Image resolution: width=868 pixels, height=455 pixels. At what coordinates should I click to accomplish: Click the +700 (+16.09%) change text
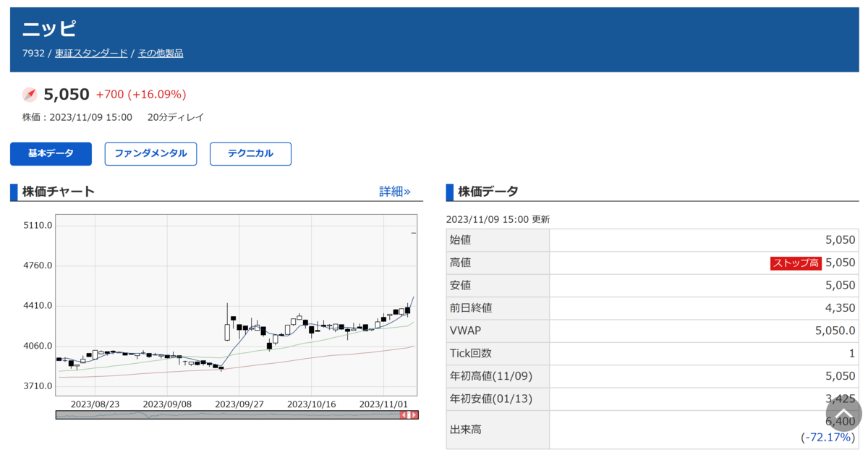coord(141,95)
